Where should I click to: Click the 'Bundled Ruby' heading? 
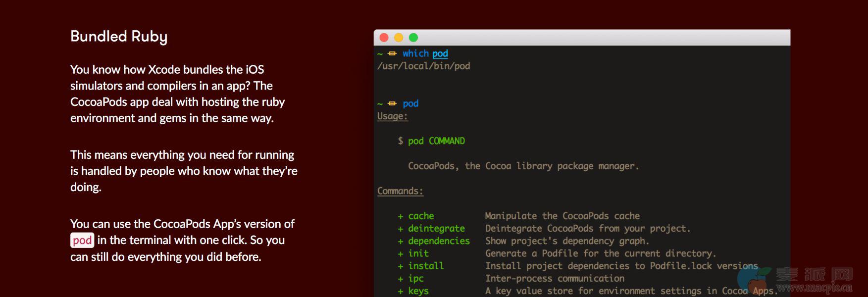click(x=119, y=37)
